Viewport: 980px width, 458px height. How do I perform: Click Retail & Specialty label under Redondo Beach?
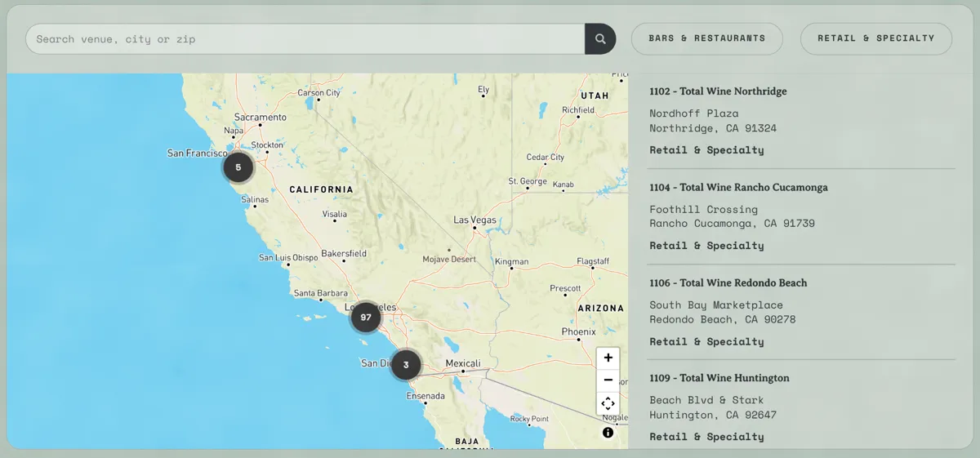(x=707, y=342)
